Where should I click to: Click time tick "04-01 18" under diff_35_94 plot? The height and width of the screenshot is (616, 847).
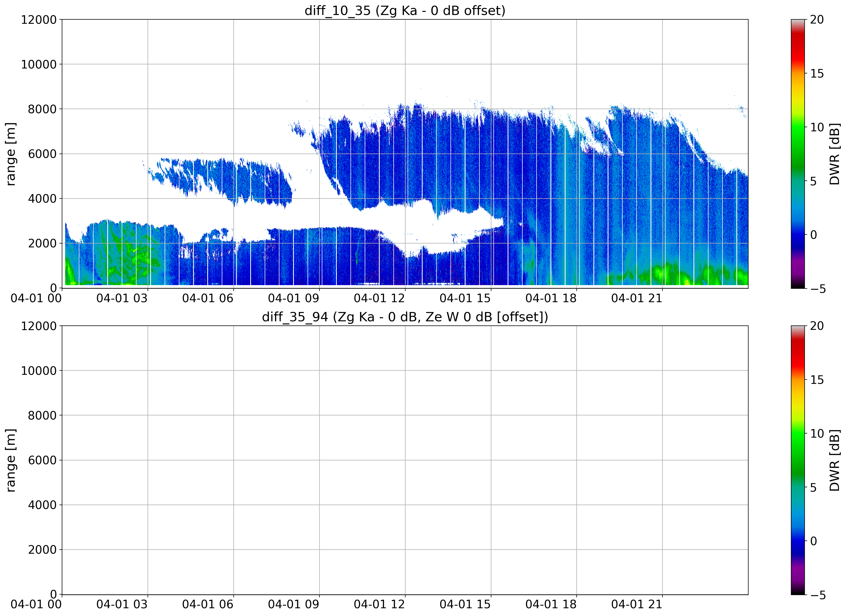pyautogui.click(x=551, y=604)
